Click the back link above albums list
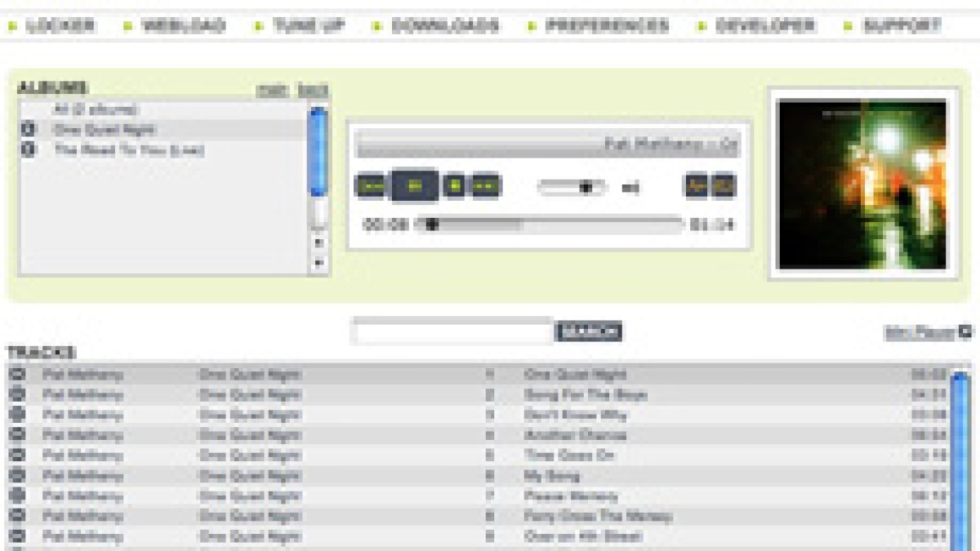 (313, 89)
